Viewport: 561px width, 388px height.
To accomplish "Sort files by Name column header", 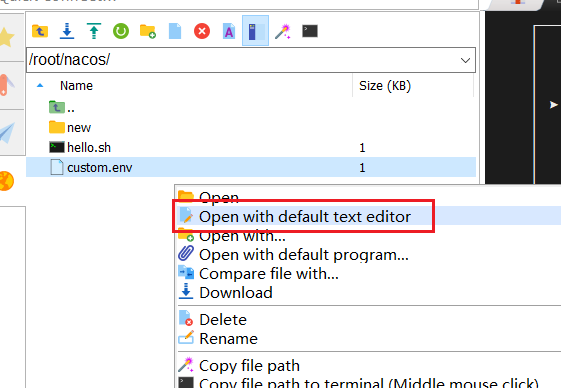I will pyautogui.click(x=76, y=86).
